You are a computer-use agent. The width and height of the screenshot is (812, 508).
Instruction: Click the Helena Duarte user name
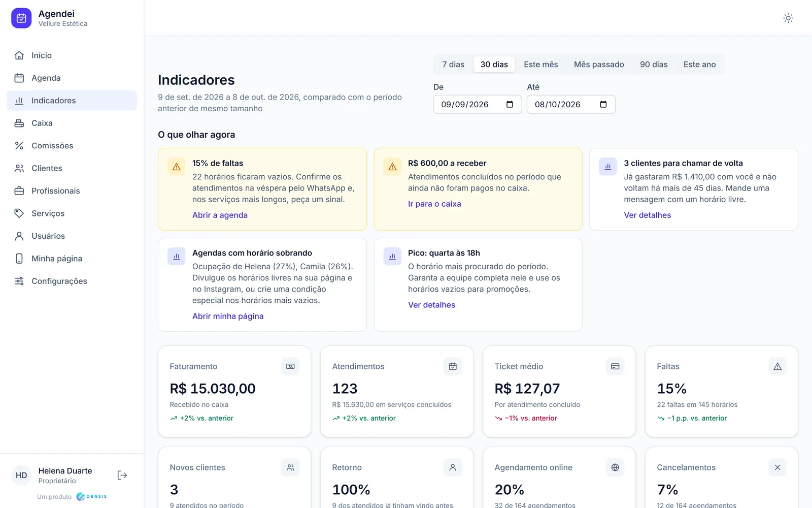click(x=65, y=471)
